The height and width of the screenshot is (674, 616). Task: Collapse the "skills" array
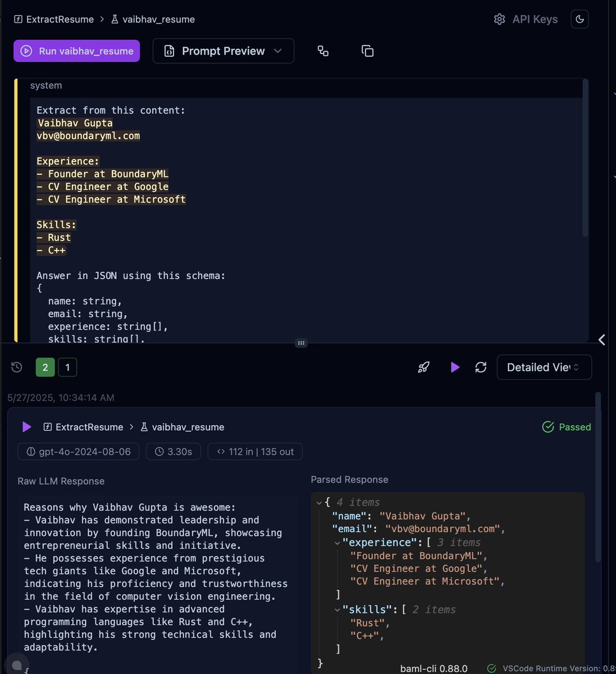tap(337, 609)
